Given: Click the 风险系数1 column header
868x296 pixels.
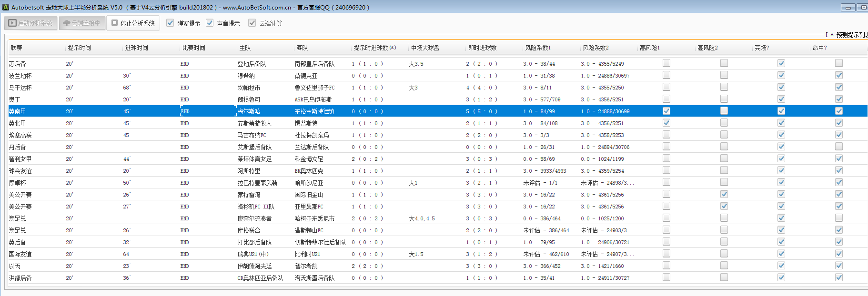Looking at the screenshot, I should (x=538, y=48).
